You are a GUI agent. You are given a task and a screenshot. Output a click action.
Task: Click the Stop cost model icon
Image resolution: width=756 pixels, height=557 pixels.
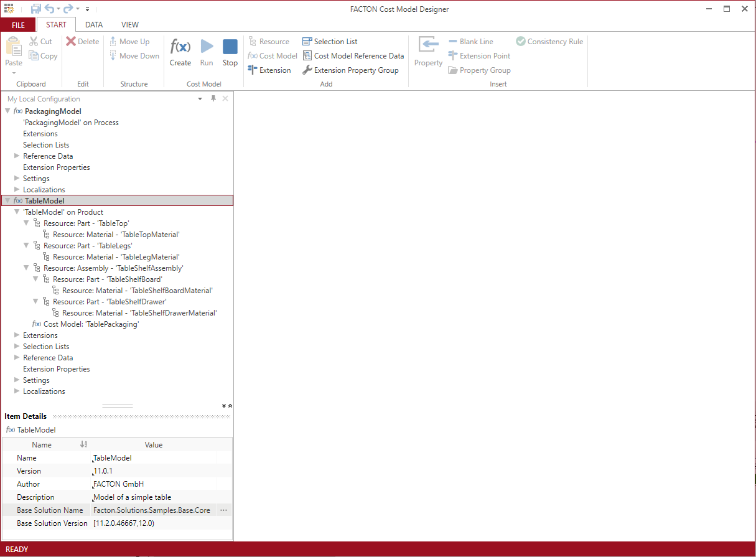(x=230, y=47)
